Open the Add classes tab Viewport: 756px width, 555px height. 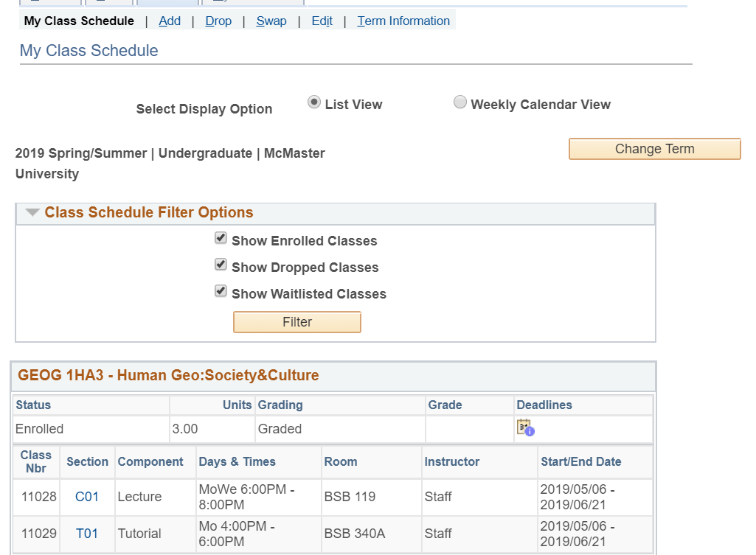(x=170, y=21)
